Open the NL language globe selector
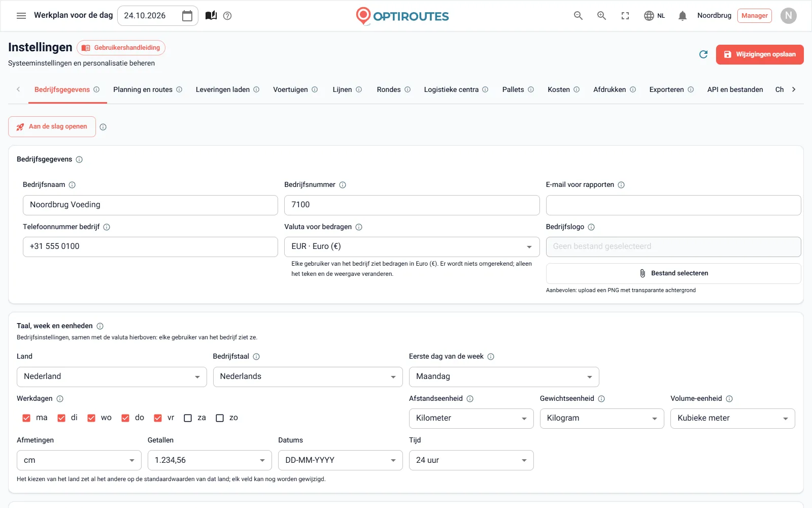812x508 pixels. point(655,16)
